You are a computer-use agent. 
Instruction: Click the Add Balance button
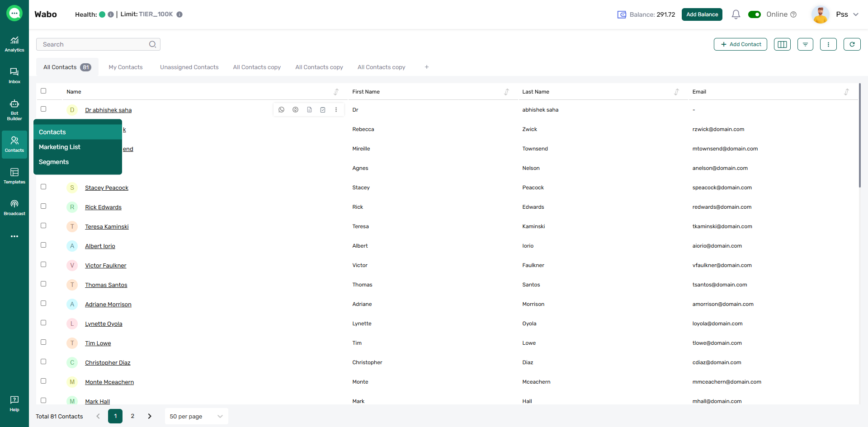point(702,14)
